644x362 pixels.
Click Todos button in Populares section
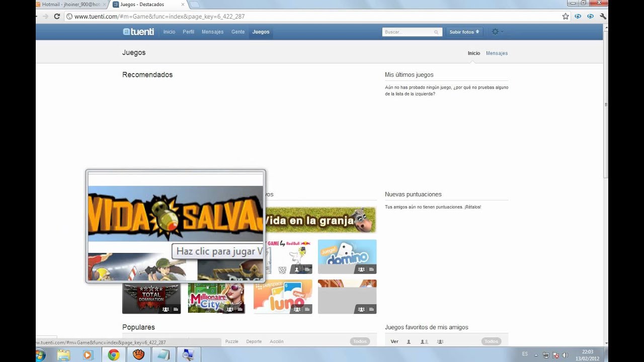click(x=360, y=342)
